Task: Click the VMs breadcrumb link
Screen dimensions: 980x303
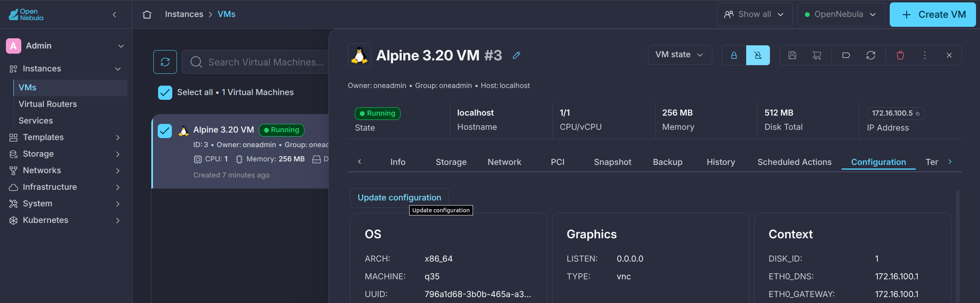Action: pos(227,14)
